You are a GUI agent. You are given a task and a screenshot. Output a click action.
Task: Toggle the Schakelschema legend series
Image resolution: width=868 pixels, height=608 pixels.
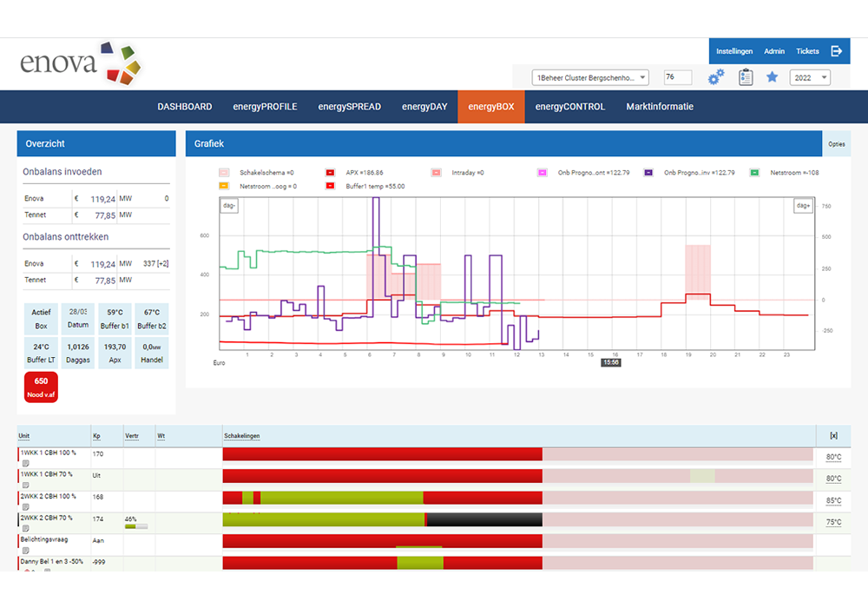224,173
